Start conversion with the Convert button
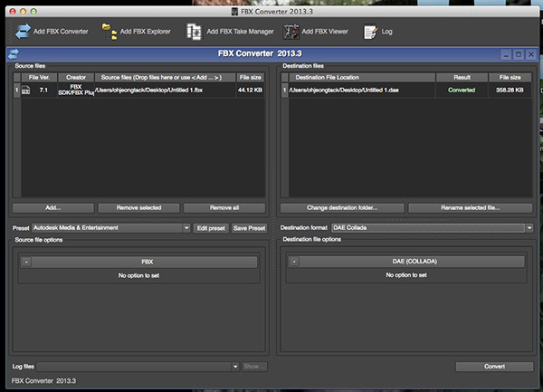The image size is (543, 392). (494, 367)
